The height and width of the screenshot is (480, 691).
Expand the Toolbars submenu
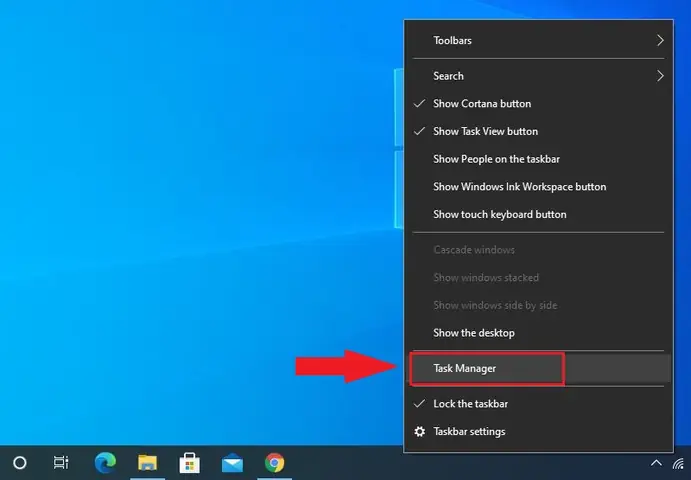click(539, 41)
